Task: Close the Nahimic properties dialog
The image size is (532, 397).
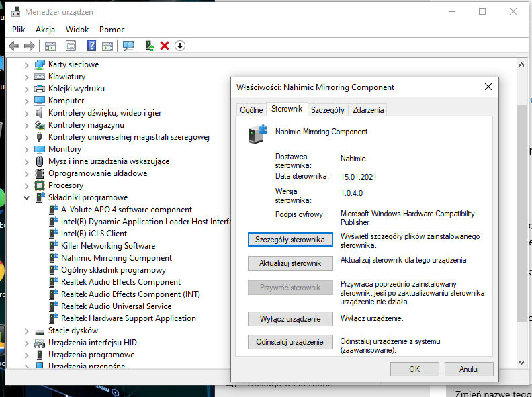Action: click(488, 87)
